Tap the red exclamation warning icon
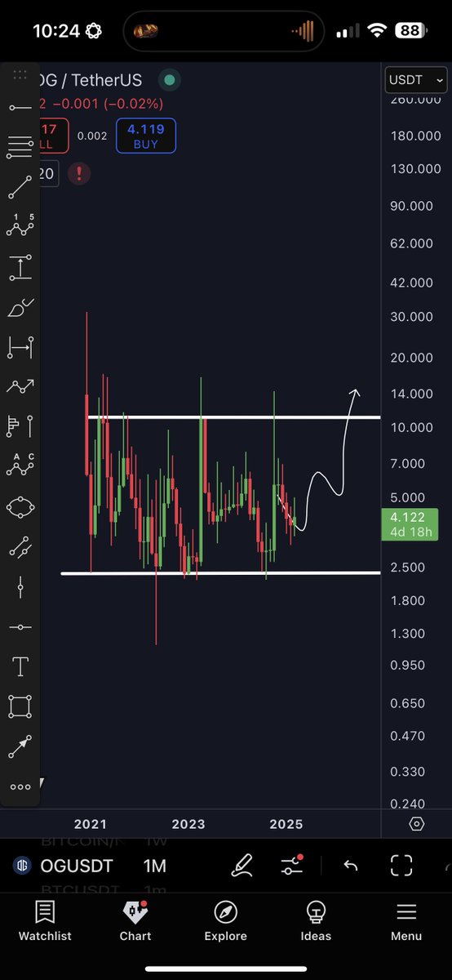 click(x=79, y=173)
